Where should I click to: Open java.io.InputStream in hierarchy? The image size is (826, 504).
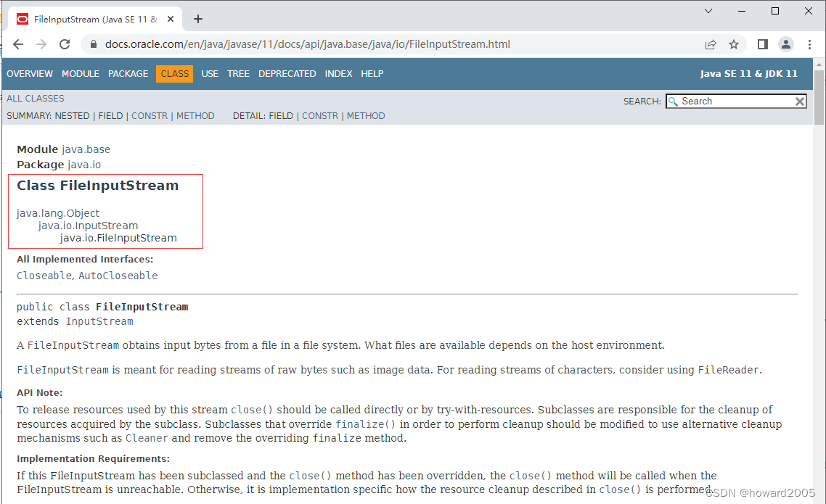(88, 226)
